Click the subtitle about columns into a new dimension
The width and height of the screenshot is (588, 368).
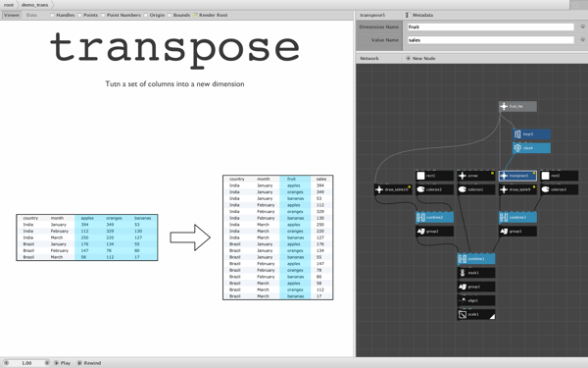pyautogui.click(x=174, y=83)
